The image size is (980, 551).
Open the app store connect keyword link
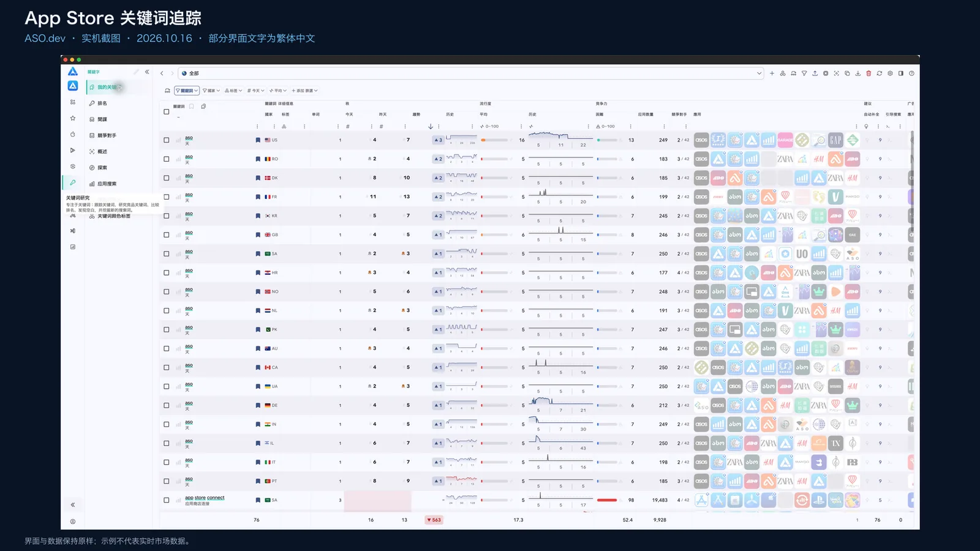tap(205, 498)
